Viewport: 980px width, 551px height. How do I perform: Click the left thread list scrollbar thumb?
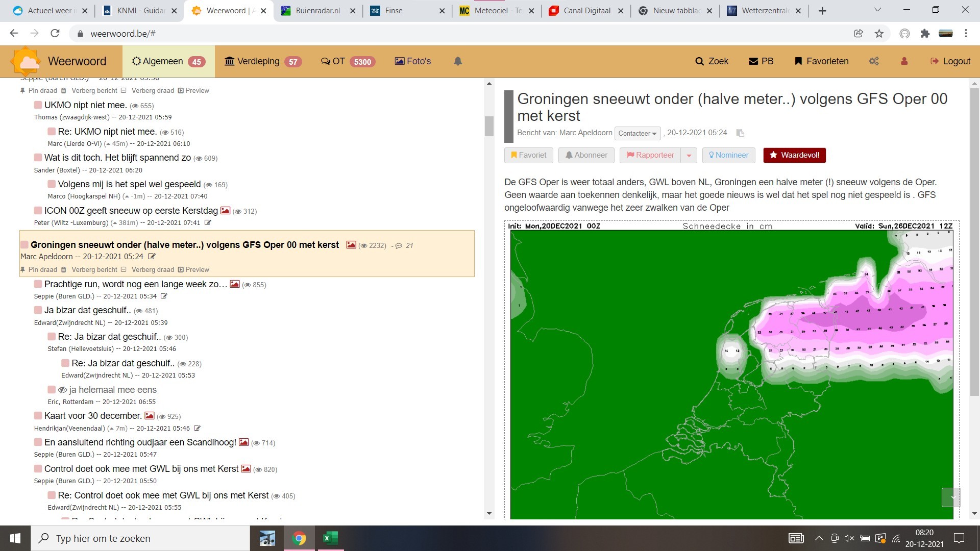[x=489, y=126]
